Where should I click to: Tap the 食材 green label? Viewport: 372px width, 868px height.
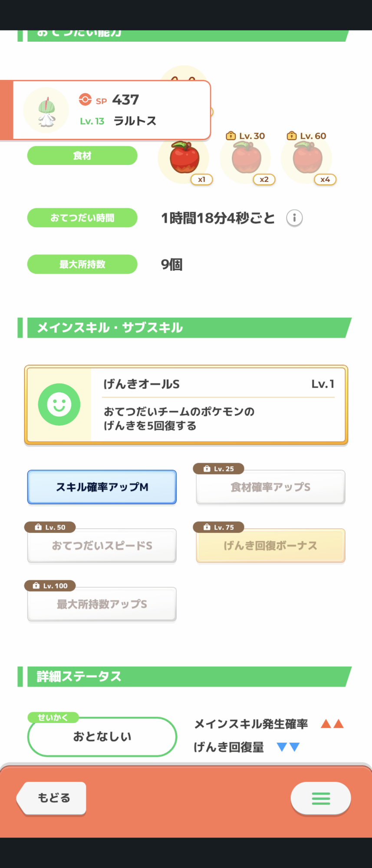82,155
